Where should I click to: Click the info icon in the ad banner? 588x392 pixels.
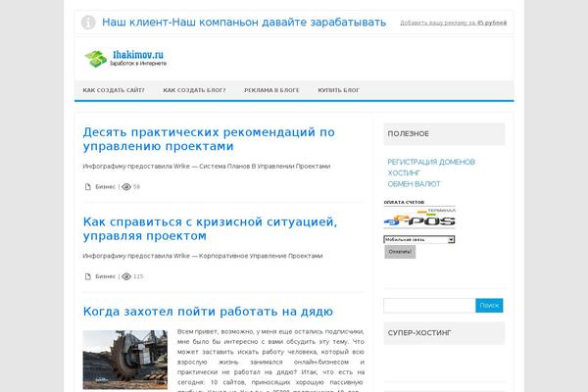tap(88, 23)
